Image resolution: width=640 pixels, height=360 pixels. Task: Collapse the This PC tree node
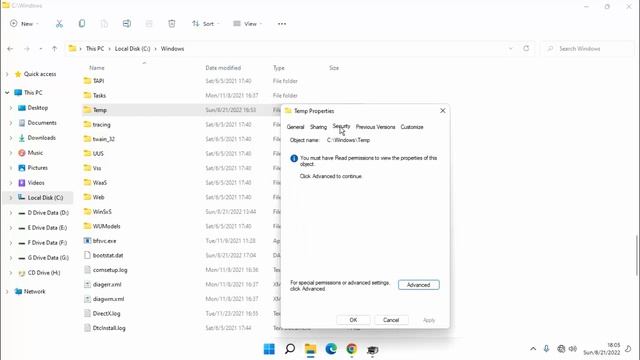[7, 93]
